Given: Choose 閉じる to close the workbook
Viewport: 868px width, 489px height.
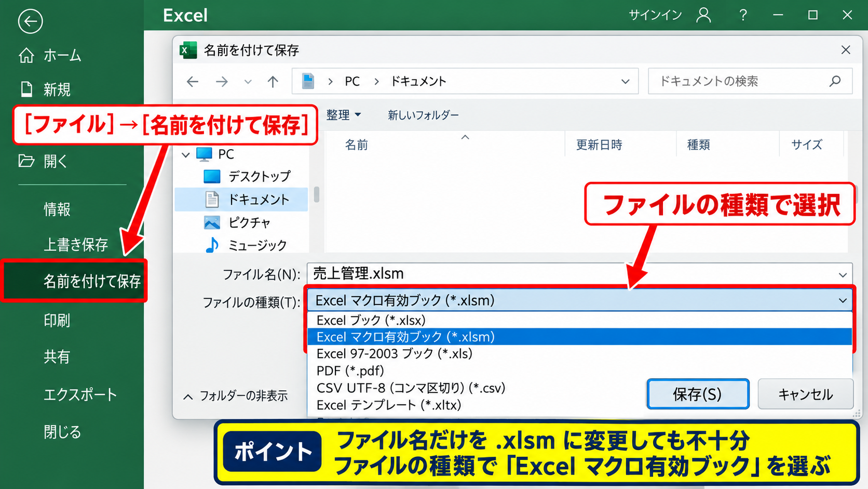Looking at the screenshot, I should (62, 432).
